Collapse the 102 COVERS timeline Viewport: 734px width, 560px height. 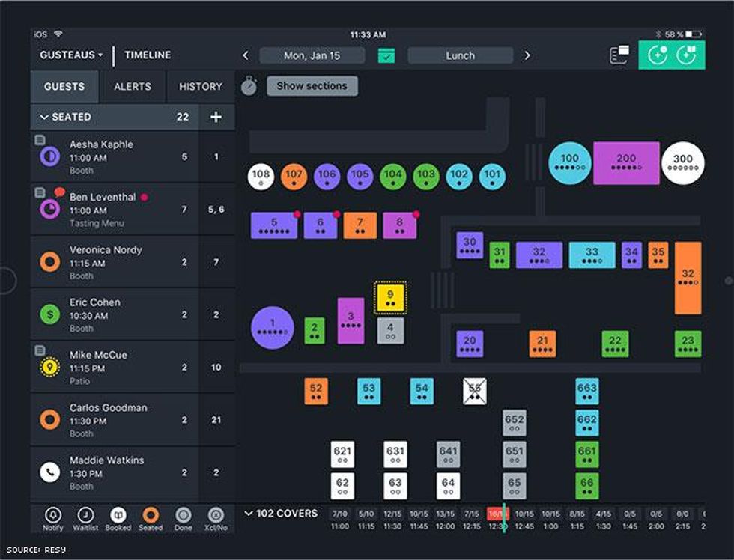[x=249, y=514]
